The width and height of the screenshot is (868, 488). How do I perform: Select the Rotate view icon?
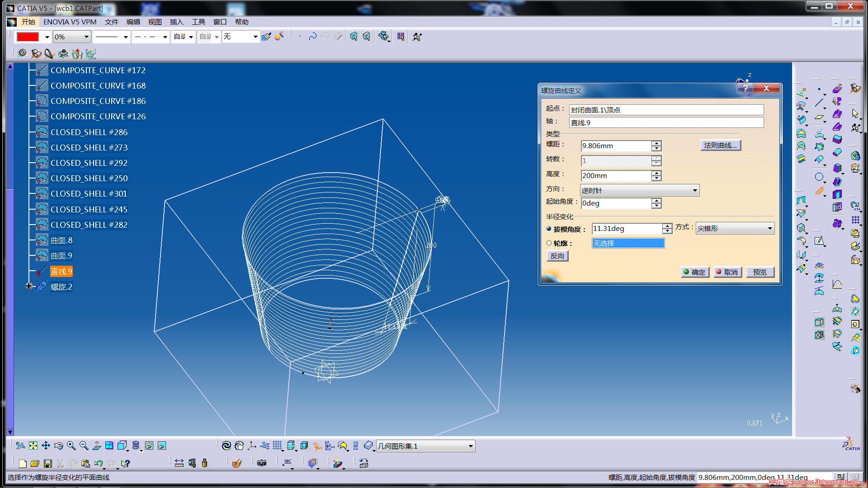(x=59, y=446)
